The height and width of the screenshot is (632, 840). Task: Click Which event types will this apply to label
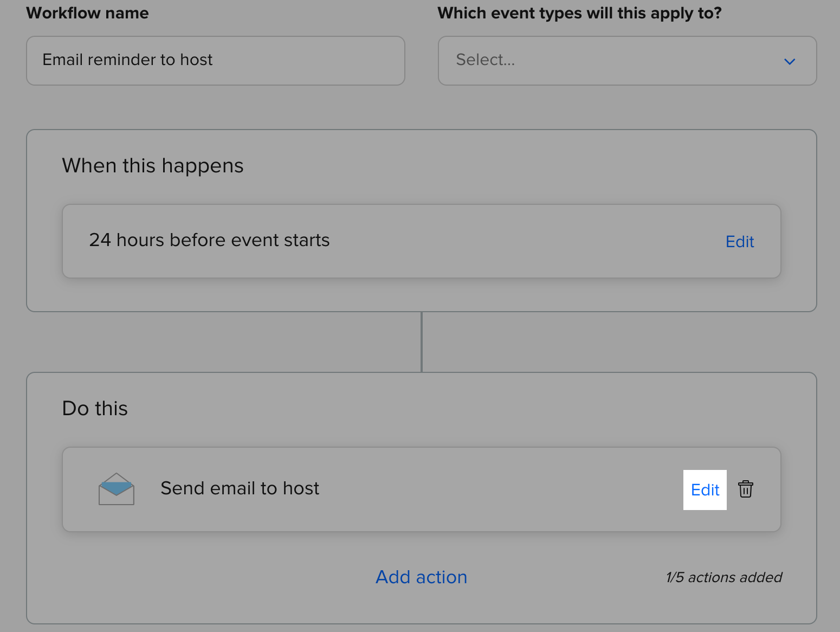[579, 13]
